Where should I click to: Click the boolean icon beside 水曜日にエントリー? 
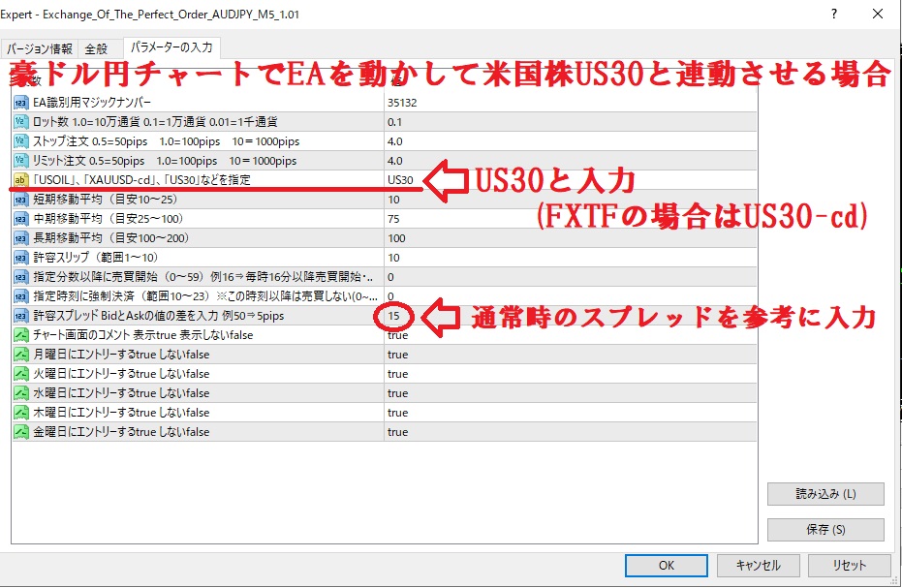(x=20, y=393)
